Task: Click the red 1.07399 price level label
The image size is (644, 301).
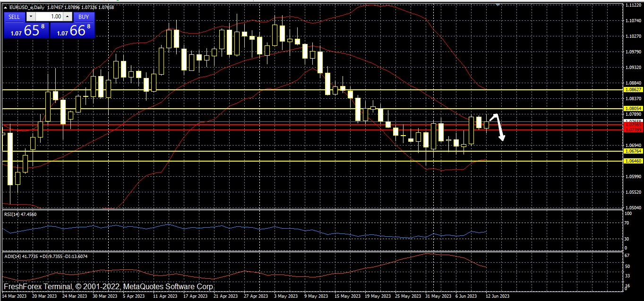Action: click(633, 129)
